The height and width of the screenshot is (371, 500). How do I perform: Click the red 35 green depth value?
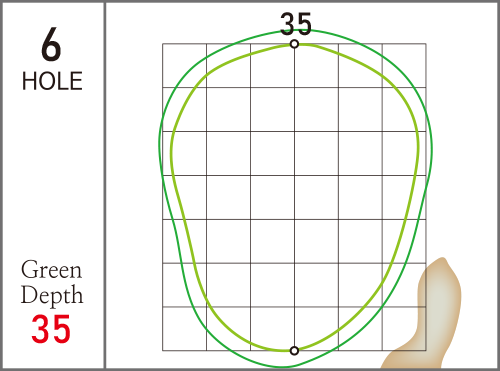click(x=51, y=329)
